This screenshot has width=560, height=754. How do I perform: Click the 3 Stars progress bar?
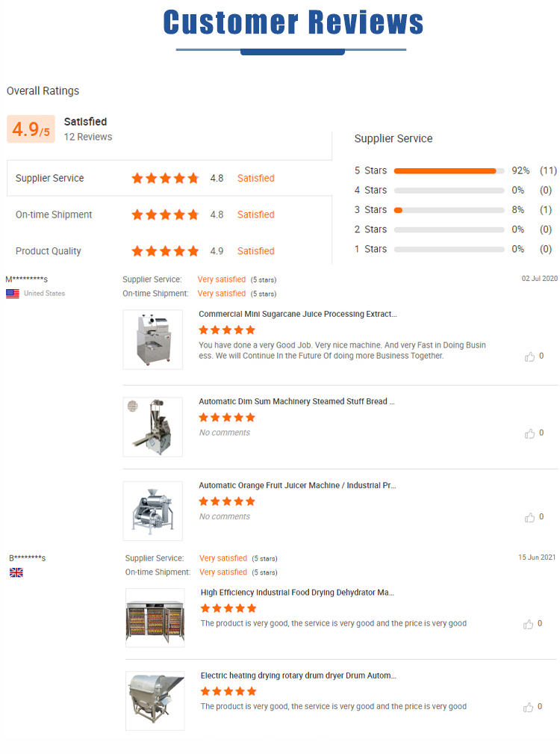449,210
